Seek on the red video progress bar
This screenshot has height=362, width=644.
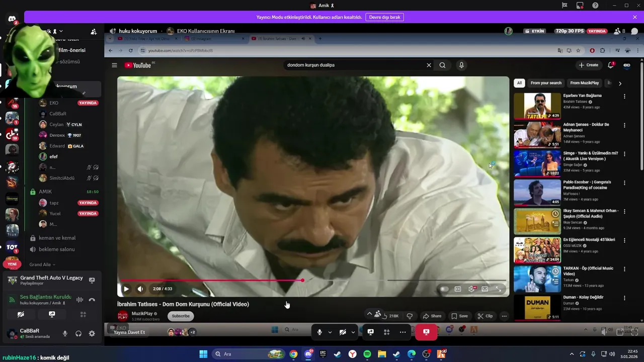[313, 280]
